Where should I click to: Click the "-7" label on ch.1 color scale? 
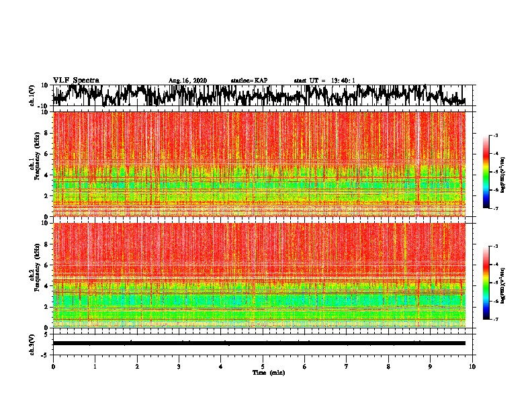[x=495, y=208]
